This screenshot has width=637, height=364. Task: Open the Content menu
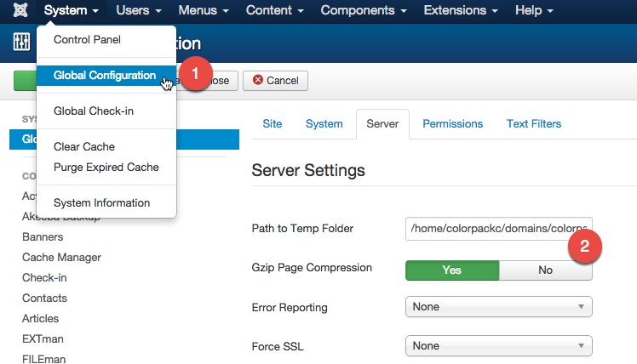tap(274, 10)
